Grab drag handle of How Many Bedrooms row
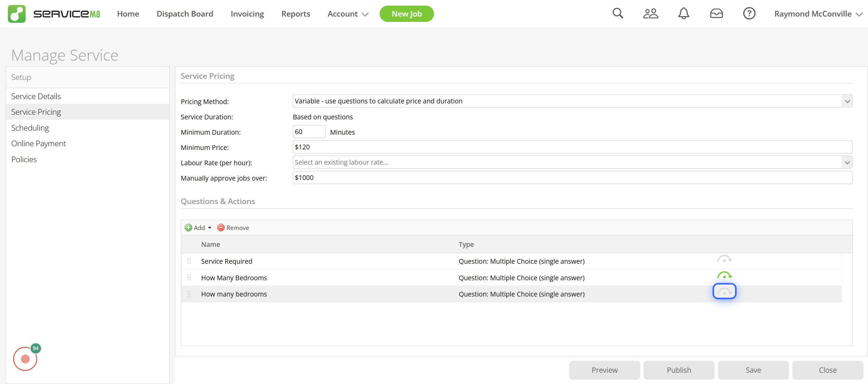868x384 pixels. coord(189,277)
